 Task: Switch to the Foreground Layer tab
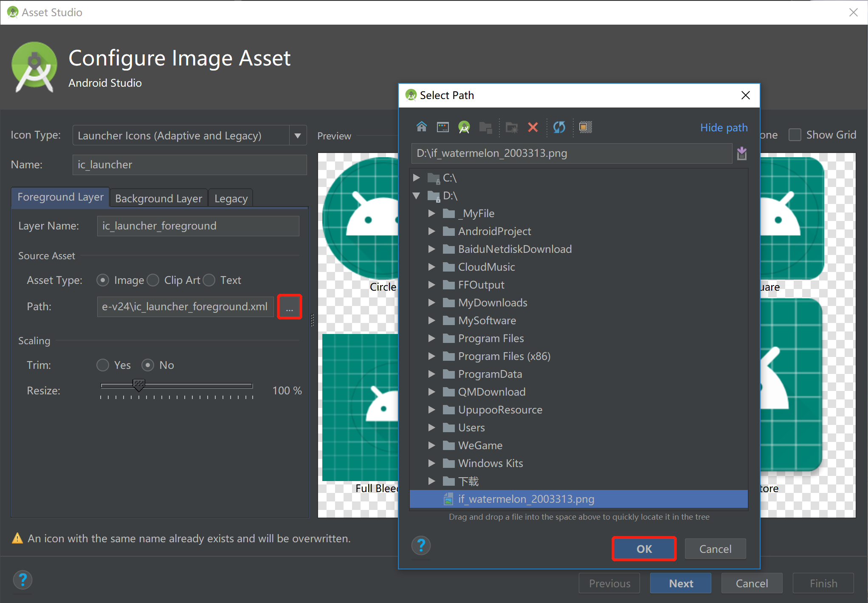tap(60, 197)
